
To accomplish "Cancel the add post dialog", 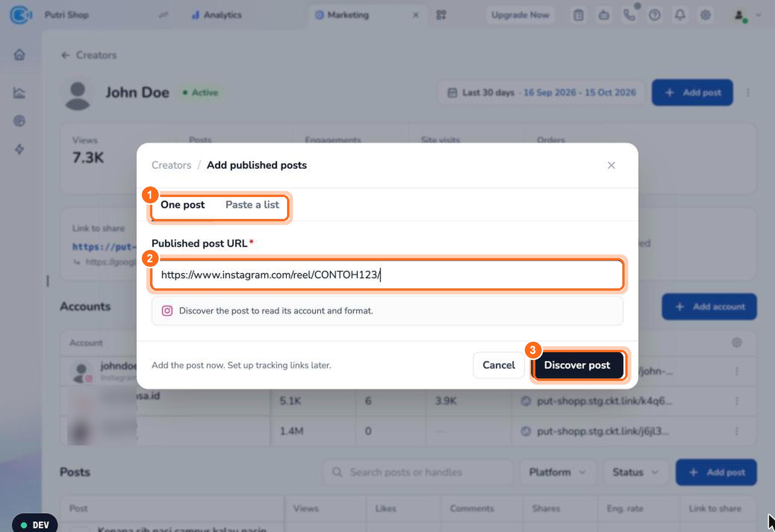I will [x=498, y=365].
